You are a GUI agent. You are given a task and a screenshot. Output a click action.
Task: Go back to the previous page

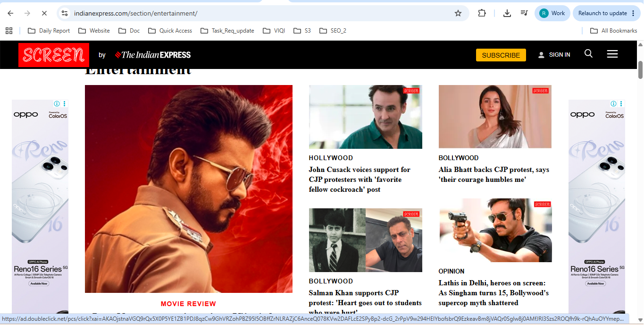[10, 13]
